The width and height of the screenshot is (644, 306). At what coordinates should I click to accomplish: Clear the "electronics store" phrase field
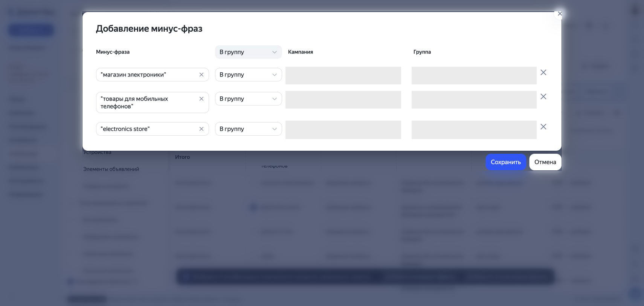(201, 129)
